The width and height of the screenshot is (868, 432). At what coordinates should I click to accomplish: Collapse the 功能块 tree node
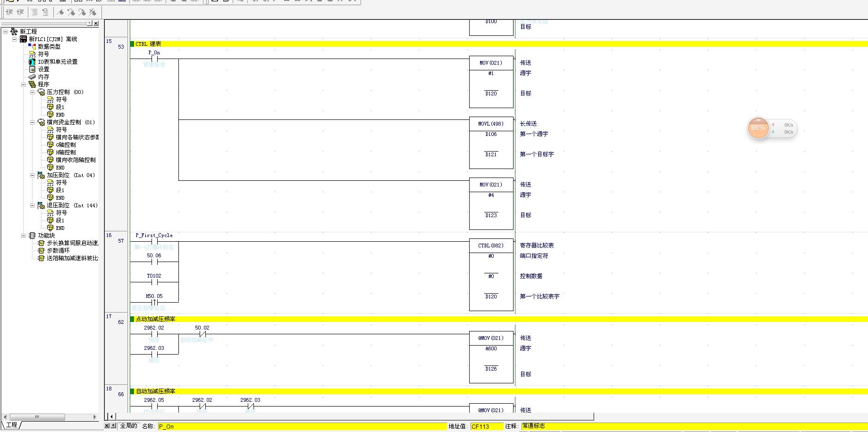(x=23, y=236)
